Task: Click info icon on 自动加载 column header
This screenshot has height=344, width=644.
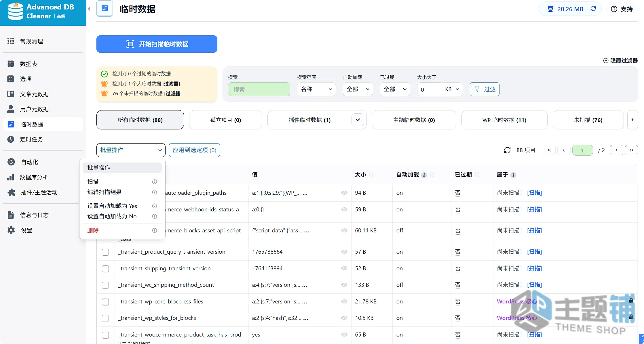Action: (424, 175)
